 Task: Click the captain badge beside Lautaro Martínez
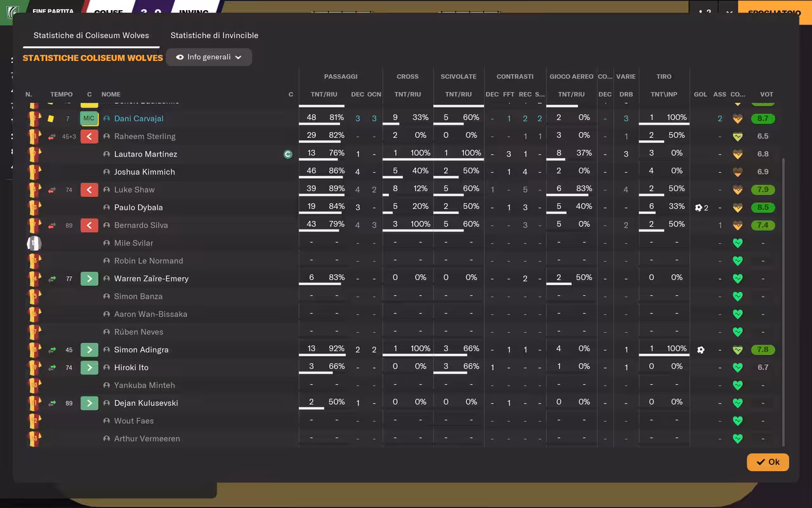tap(288, 154)
